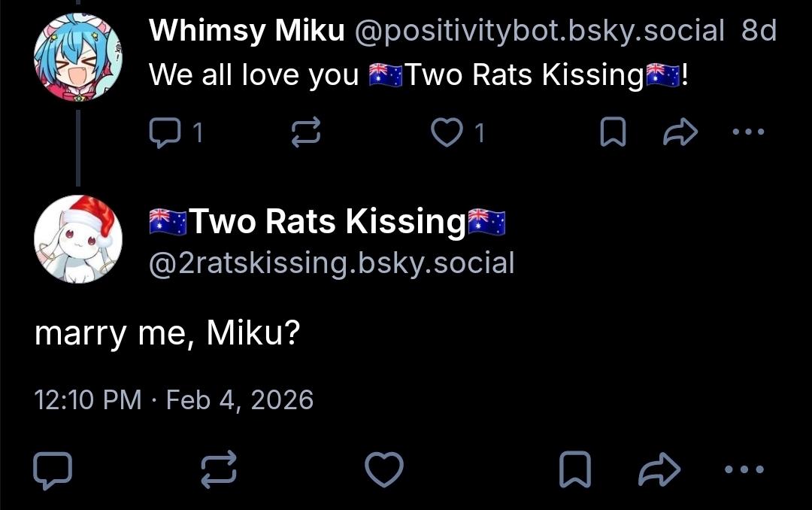
Task: Bookmark the "marry me, Miku?" post
Action: coord(575,469)
